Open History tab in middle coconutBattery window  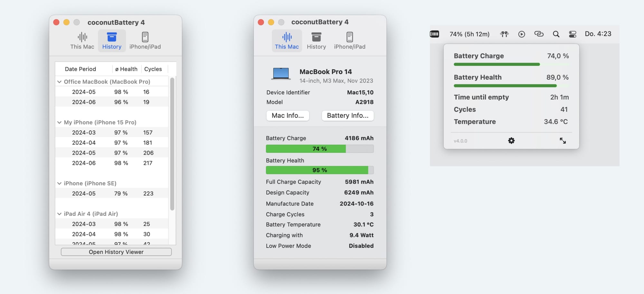coord(316,41)
